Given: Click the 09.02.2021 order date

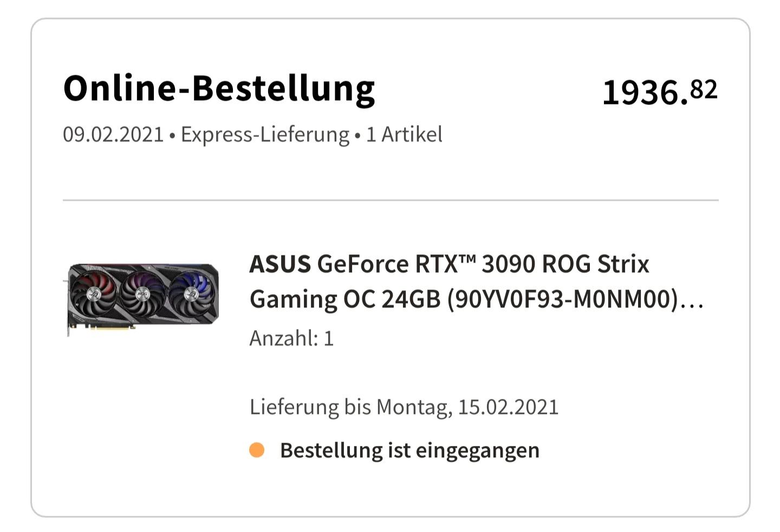Looking at the screenshot, I should click(113, 134).
